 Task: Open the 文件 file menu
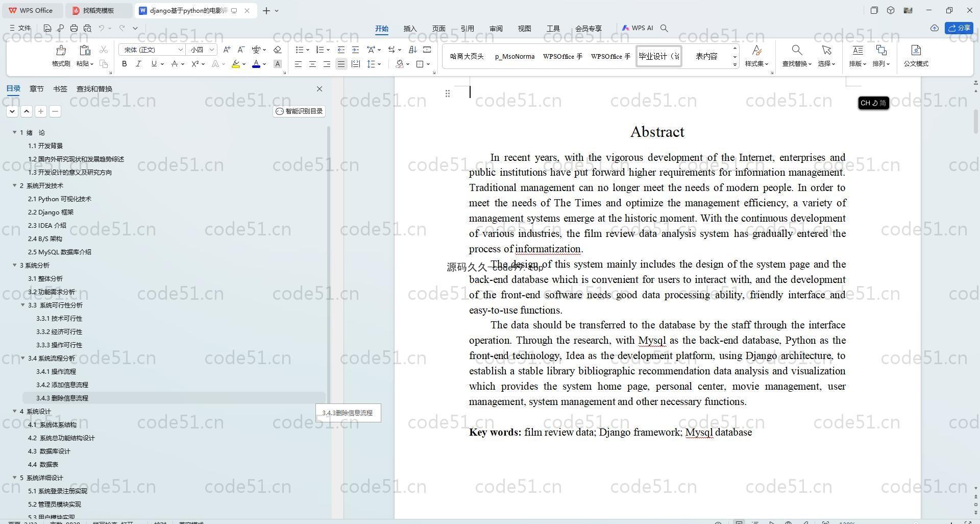coord(20,28)
